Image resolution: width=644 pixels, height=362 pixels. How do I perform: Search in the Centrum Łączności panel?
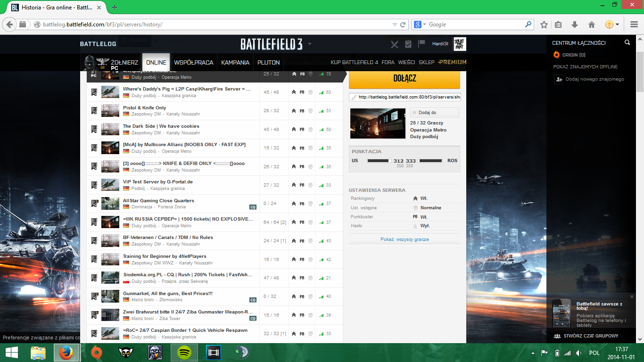627,42
